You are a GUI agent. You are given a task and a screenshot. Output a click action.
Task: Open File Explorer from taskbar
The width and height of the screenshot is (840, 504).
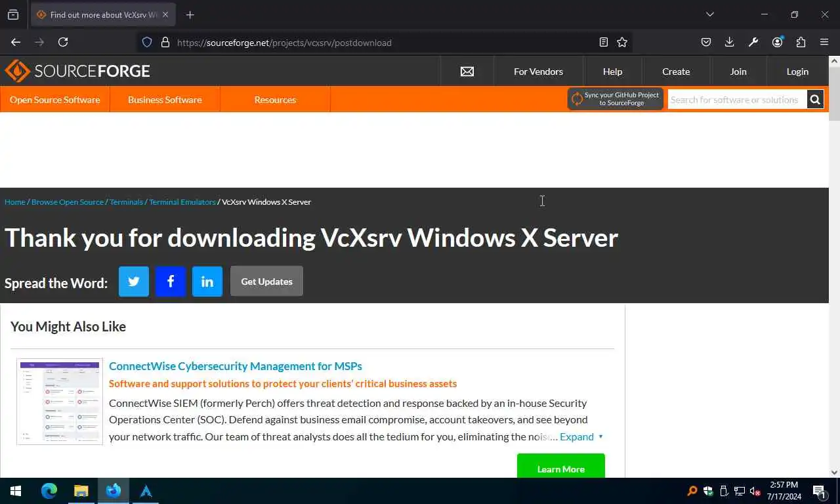81,491
